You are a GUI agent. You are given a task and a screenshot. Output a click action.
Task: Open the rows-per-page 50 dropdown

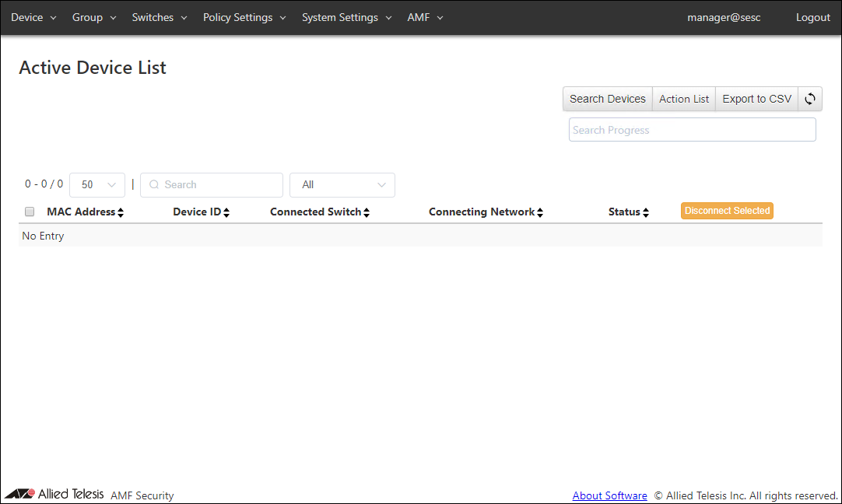pyautogui.click(x=97, y=185)
